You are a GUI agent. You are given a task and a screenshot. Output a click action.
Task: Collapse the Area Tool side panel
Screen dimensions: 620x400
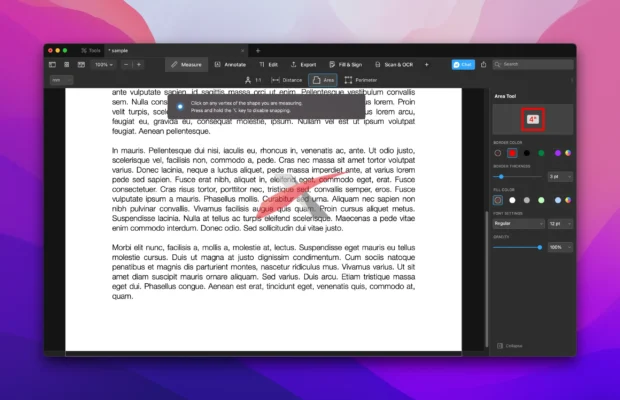pyautogui.click(x=510, y=346)
